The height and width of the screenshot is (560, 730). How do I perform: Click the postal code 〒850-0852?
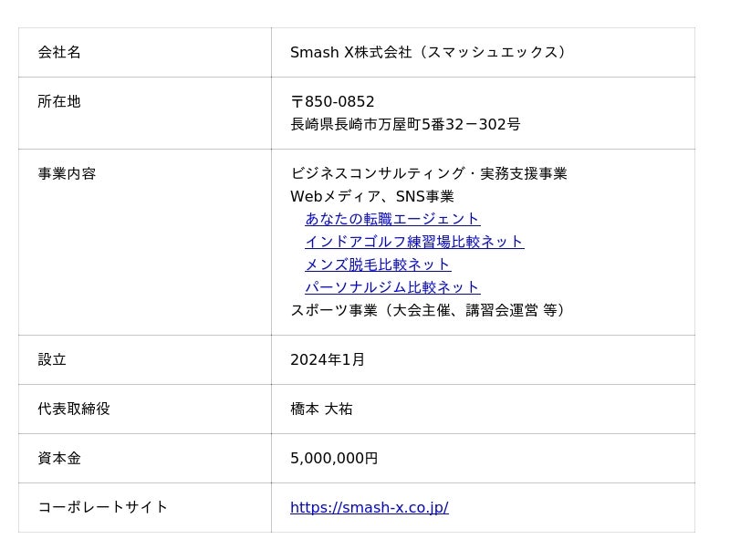(332, 101)
